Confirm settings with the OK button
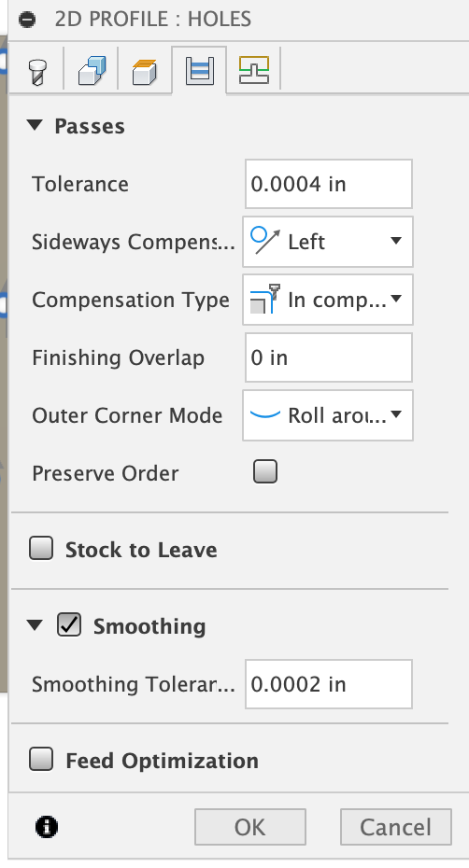The image size is (469, 868). point(250,827)
